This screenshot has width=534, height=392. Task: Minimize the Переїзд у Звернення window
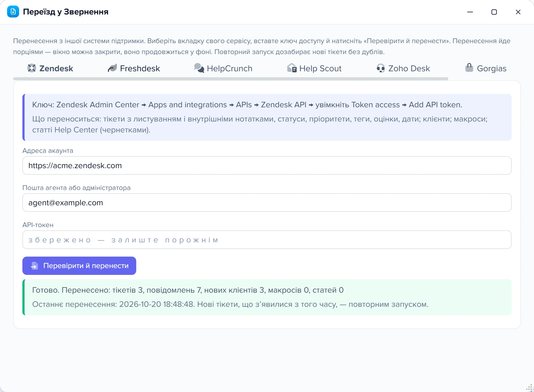pyautogui.click(x=470, y=12)
